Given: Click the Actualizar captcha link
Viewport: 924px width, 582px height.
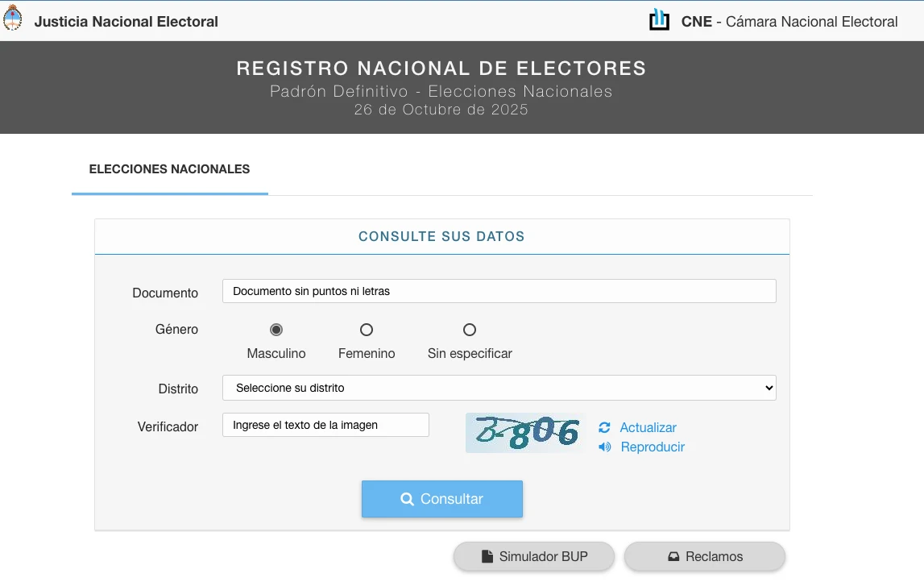Looking at the screenshot, I should click(x=648, y=427).
